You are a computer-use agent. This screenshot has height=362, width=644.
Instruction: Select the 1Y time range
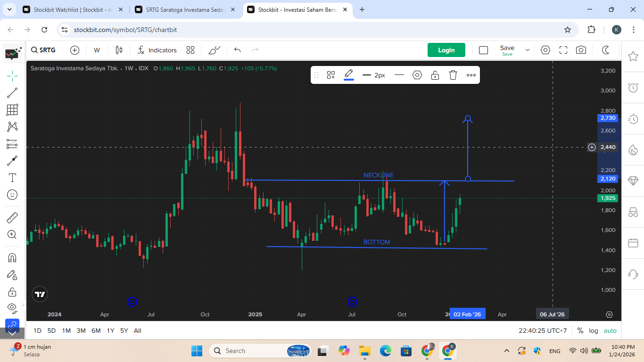(110, 330)
